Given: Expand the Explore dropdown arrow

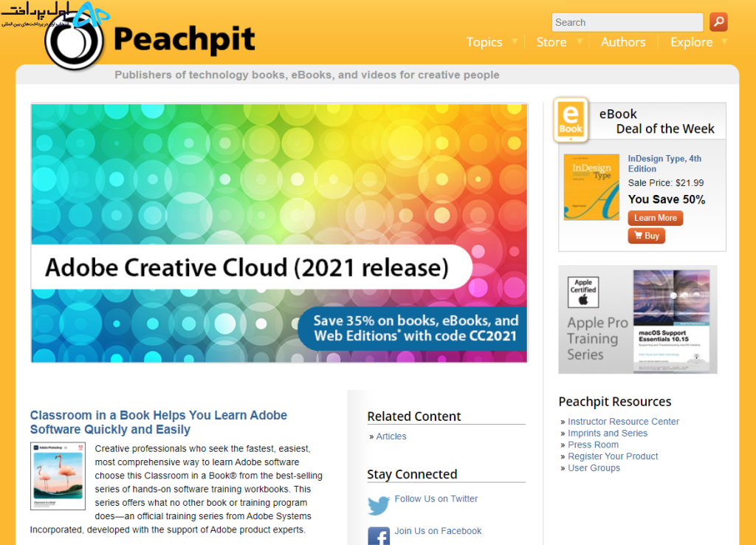Looking at the screenshot, I should (724, 41).
